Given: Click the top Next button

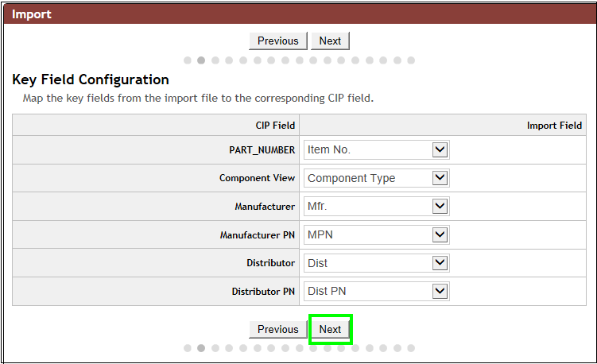Looking at the screenshot, I should point(330,41).
